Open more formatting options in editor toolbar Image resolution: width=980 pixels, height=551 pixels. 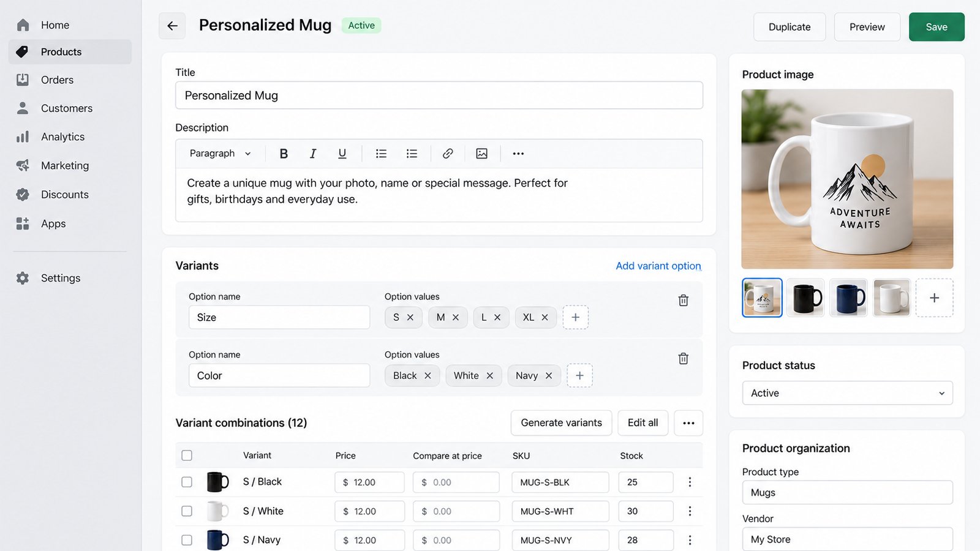pyautogui.click(x=518, y=154)
